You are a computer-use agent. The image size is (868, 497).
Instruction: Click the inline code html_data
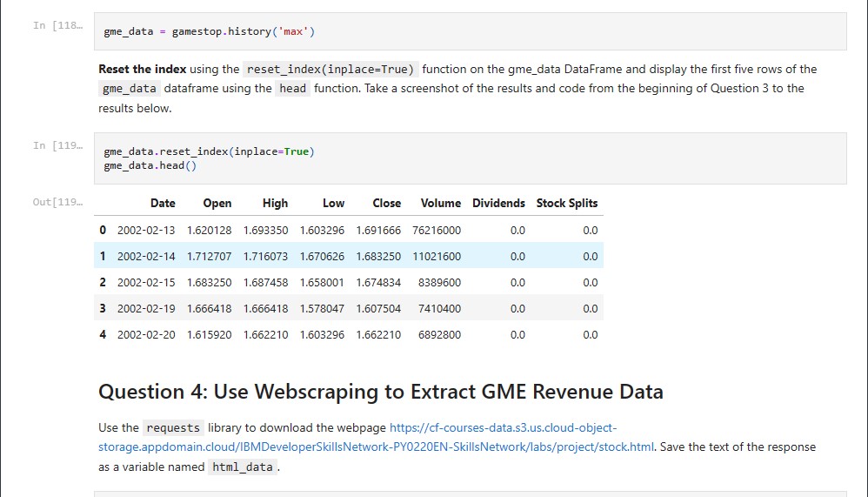[x=243, y=467]
